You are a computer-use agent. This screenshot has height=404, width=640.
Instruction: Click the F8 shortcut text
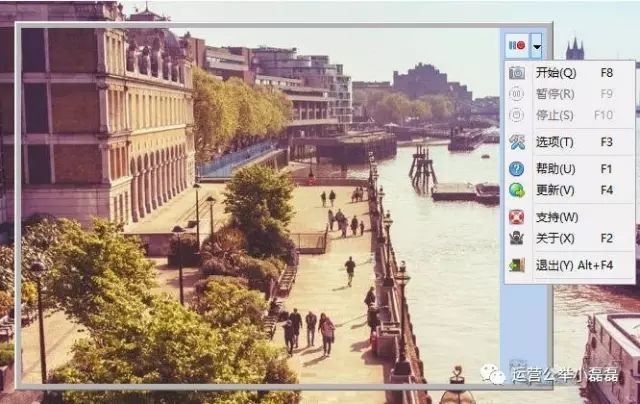click(x=607, y=73)
